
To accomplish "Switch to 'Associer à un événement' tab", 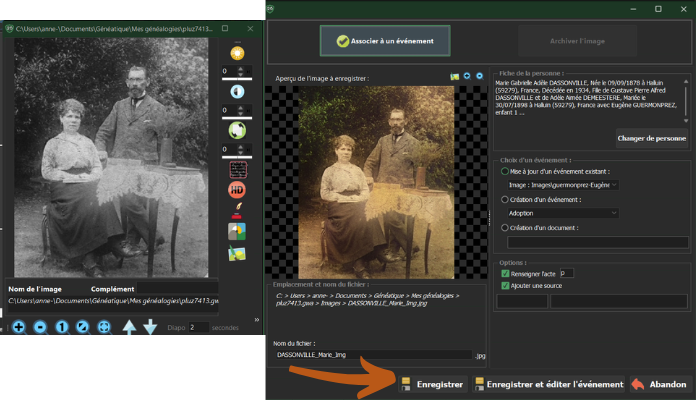I will (385, 41).
